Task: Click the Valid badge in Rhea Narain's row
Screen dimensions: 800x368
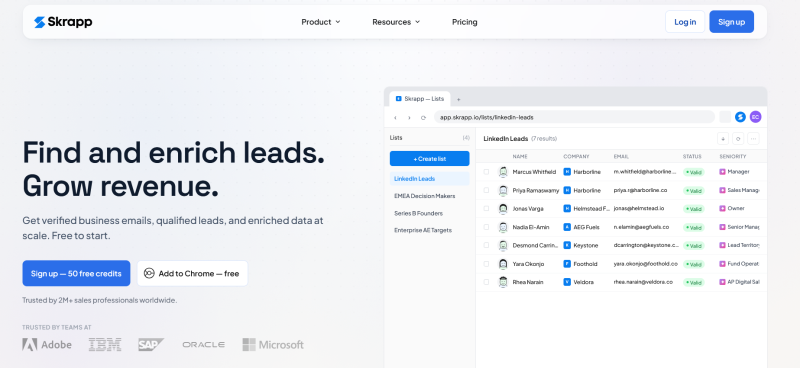Action: [693, 282]
